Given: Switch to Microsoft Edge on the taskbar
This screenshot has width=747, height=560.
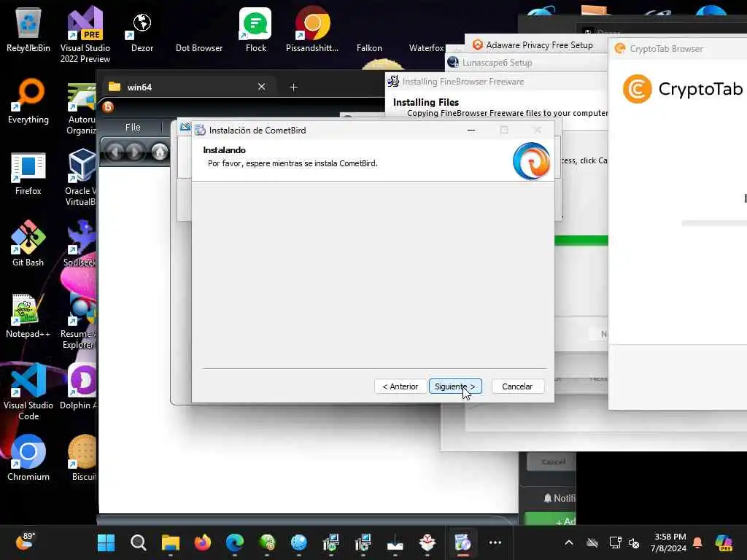Looking at the screenshot, I should click(x=235, y=542).
